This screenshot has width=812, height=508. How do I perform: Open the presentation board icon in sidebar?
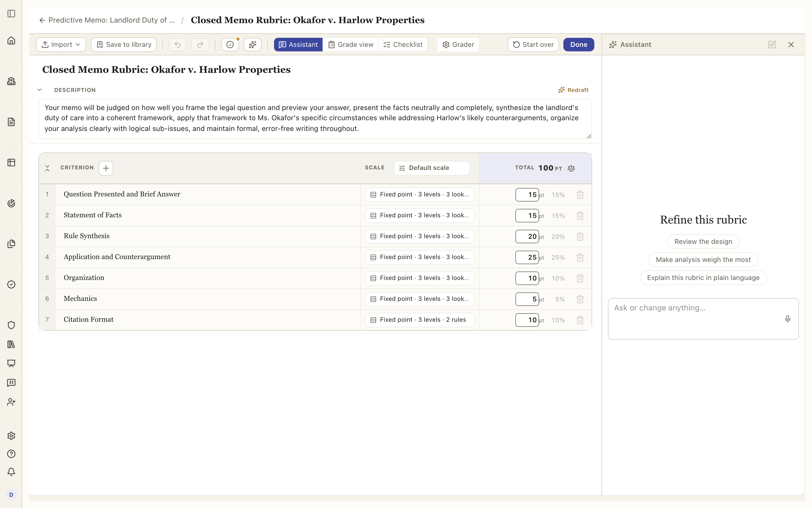click(11, 364)
